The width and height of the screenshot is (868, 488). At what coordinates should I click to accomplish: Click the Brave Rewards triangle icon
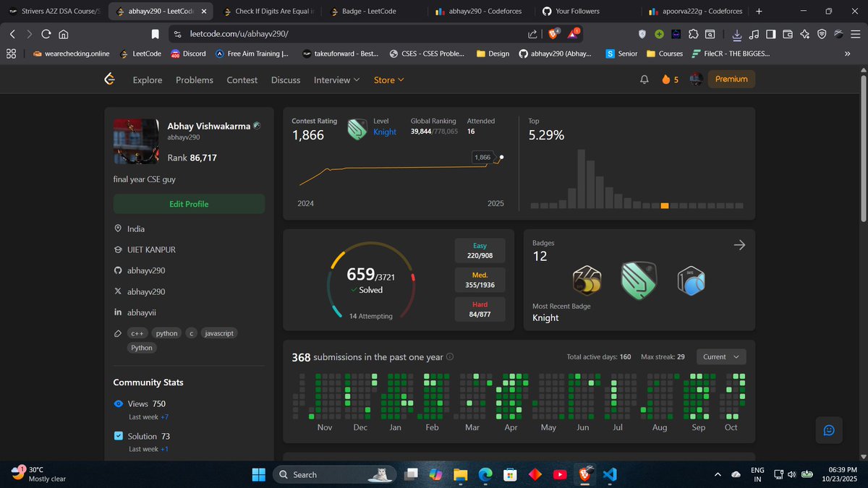(x=574, y=33)
